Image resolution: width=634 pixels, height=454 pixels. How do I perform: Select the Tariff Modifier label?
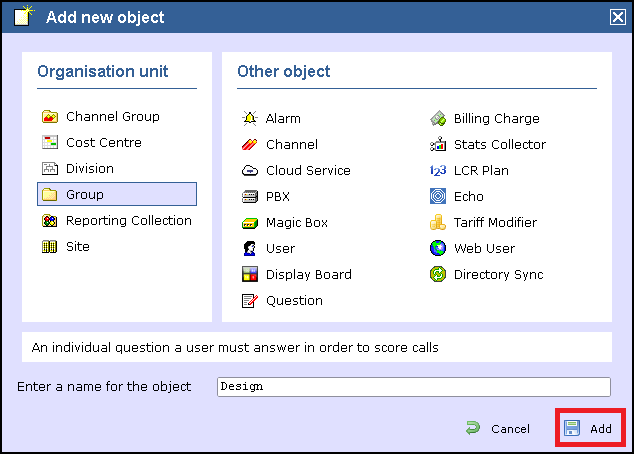(x=495, y=222)
